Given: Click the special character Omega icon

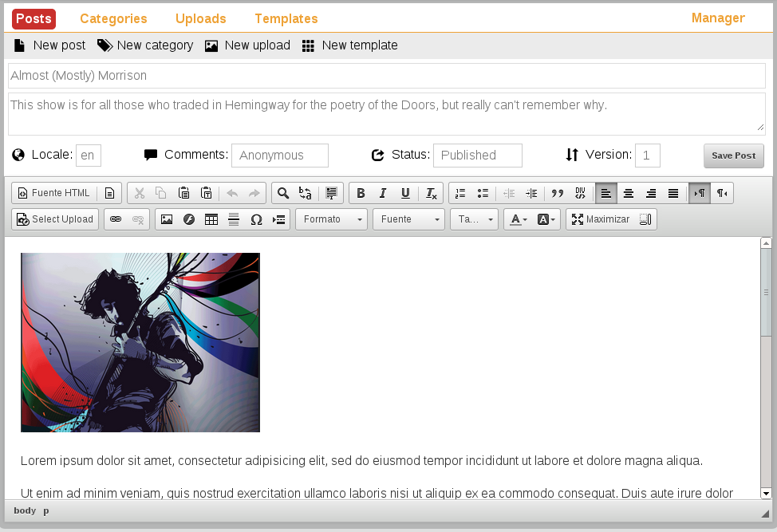Looking at the screenshot, I should pos(256,219).
